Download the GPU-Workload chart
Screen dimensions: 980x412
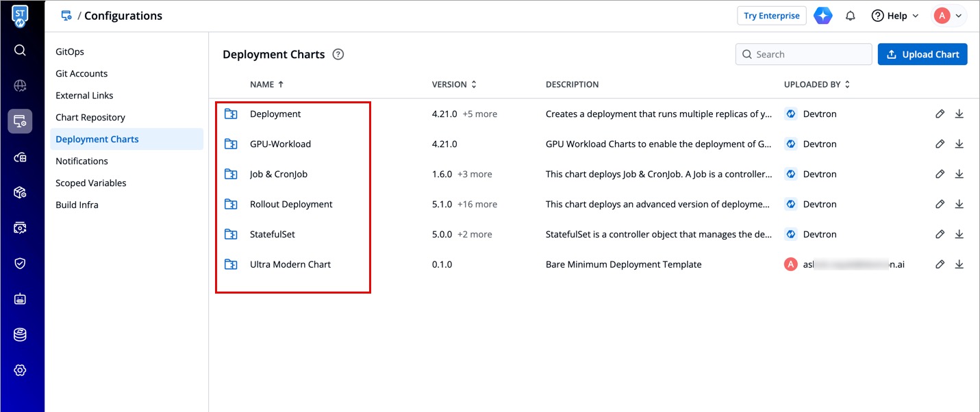click(959, 144)
